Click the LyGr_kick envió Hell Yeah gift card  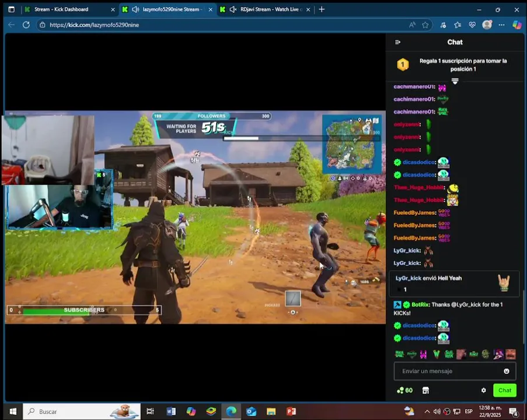tap(454, 284)
